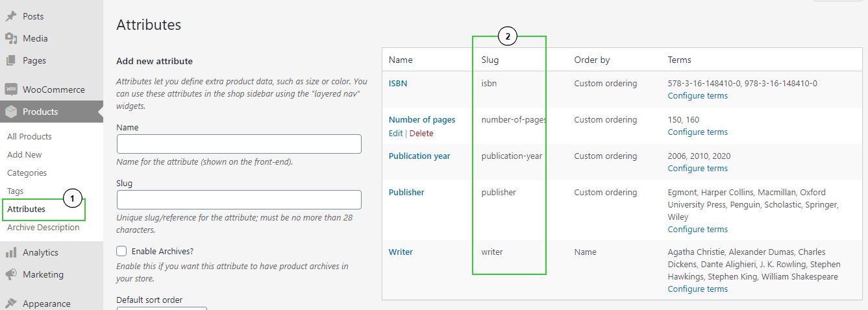Viewport: 868px width, 310px height.
Task: Click the WooCommerce logo icon
Action: [x=11, y=89]
